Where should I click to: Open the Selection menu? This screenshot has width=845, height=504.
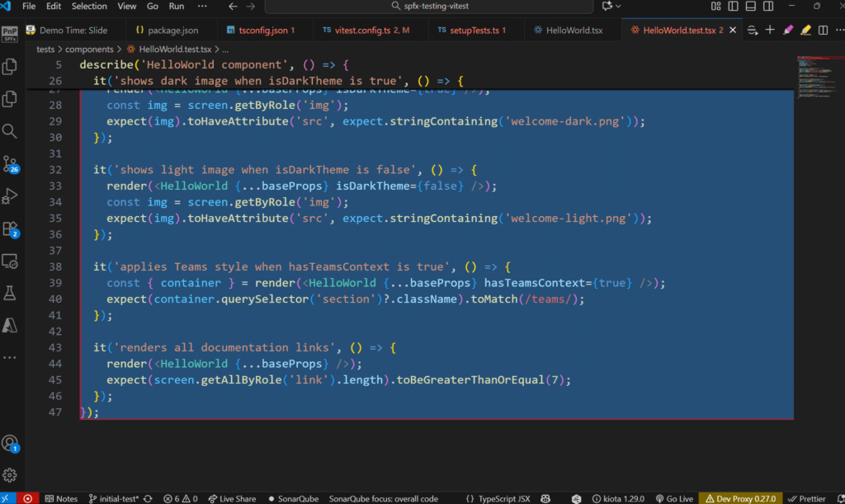click(x=89, y=7)
